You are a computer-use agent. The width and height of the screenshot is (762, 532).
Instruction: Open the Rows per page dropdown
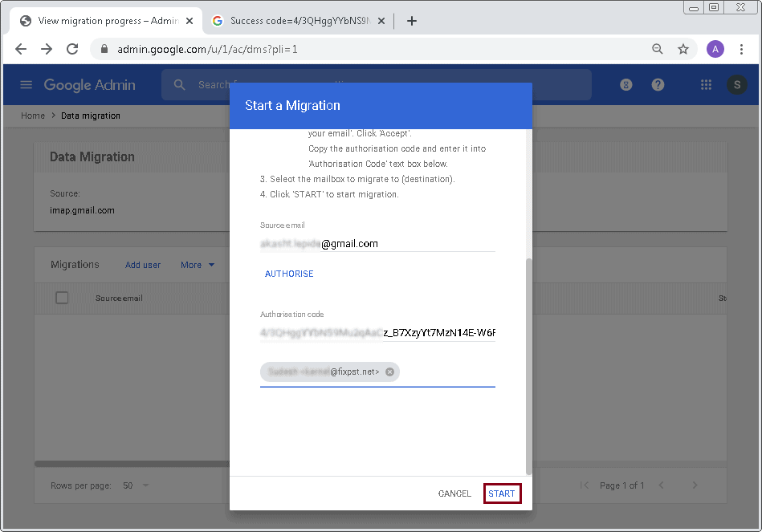136,485
